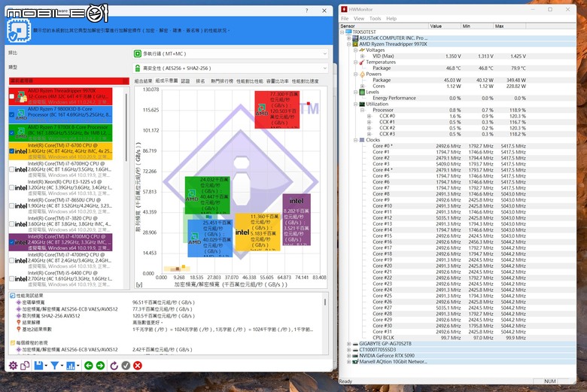Click the green forward arrow
Image resolution: width=587 pixels, height=392 pixels.
pyautogui.click(x=100, y=366)
